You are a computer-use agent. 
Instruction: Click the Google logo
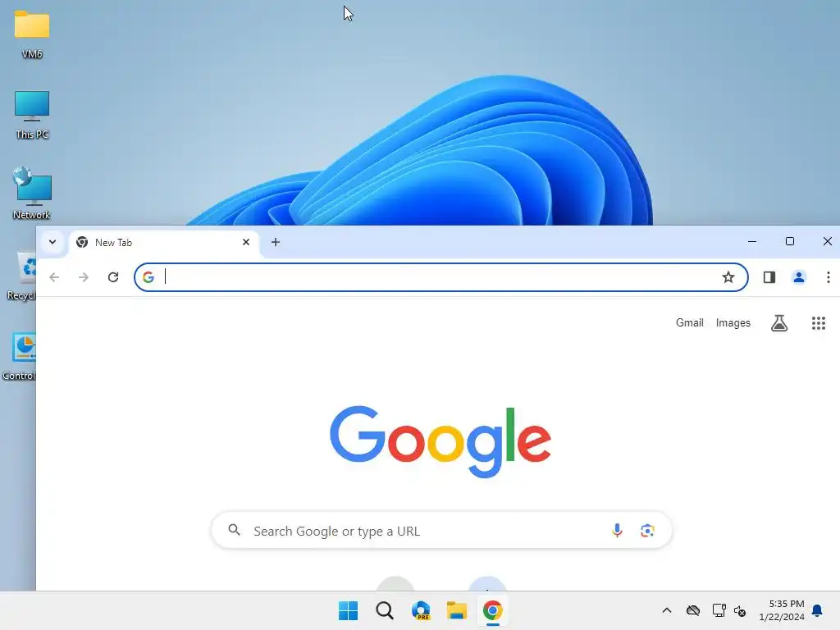coord(441,441)
